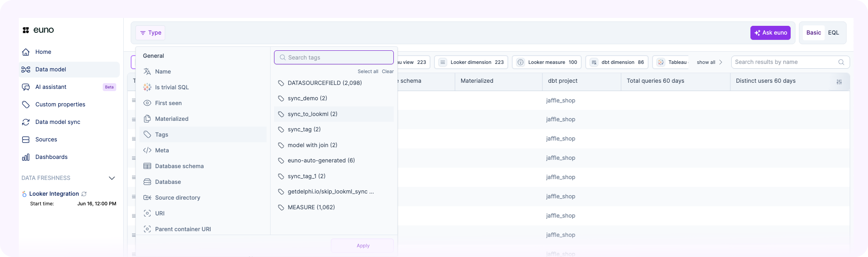Switch query mode to Basic
This screenshot has height=257, width=868.
pyautogui.click(x=813, y=32)
